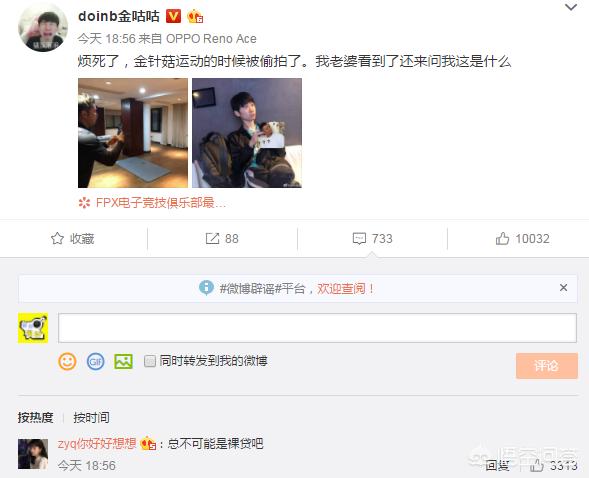Attach an image with the picture icon

tap(124, 362)
